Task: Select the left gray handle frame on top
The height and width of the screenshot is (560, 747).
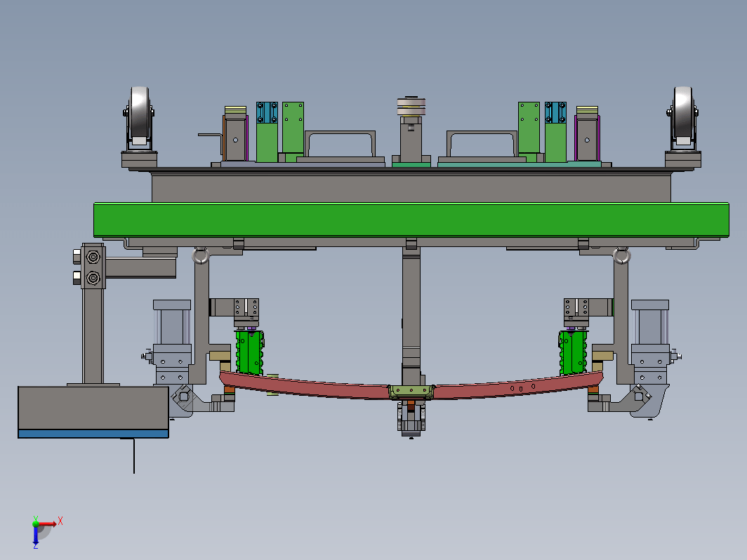Action: [x=340, y=145]
